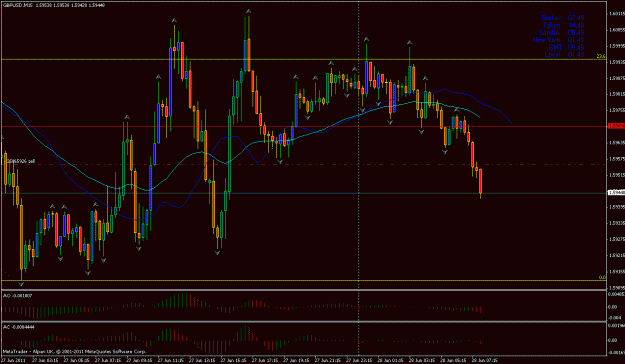This screenshot has height=364, width=625.
Task: Select the yellow 23.6 Fibonacci line
Action: point(303,59)
